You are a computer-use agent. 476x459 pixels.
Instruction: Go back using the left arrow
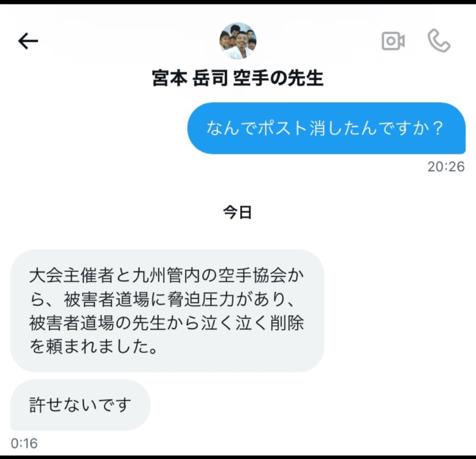28,41
